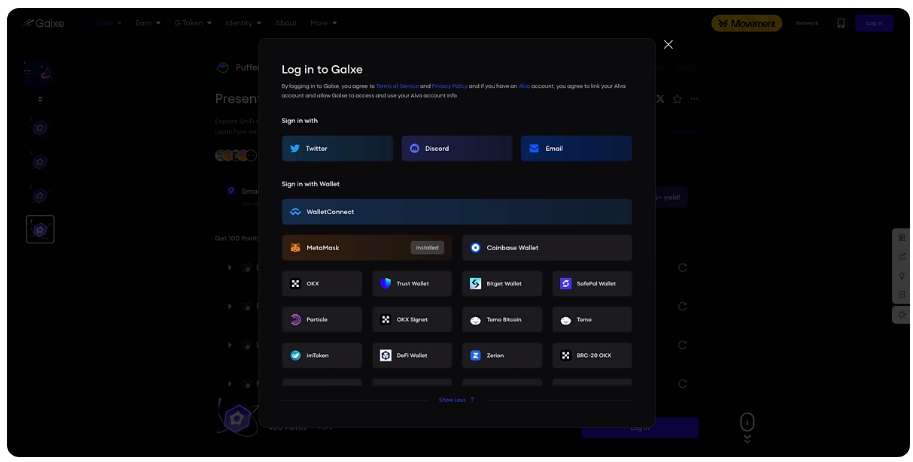
Task: Collapse wallet list with Show Less
Action: point(456,400)
